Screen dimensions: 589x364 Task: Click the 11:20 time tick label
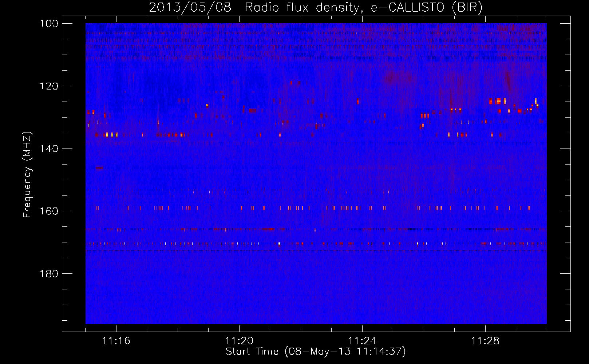coord(239,341)
